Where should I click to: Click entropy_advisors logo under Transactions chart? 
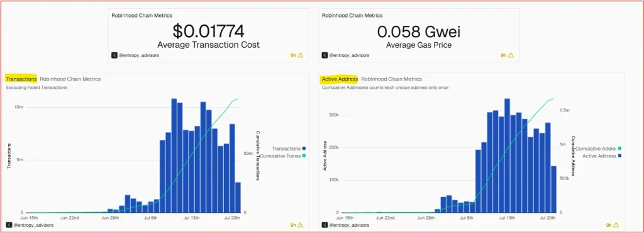click(9, 225)
